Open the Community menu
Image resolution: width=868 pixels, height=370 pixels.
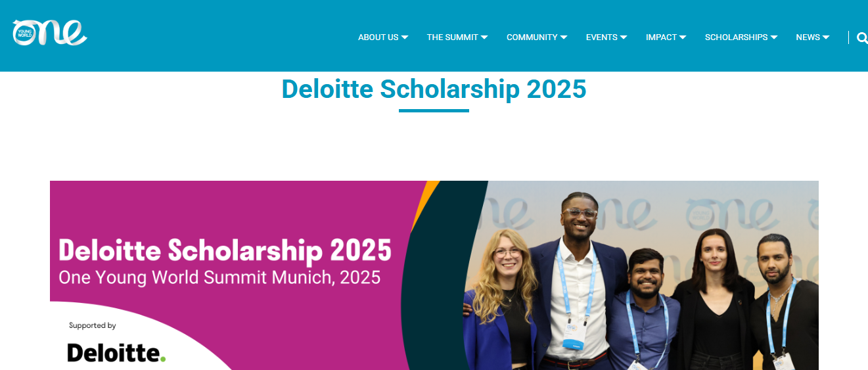tap(532, 37)
